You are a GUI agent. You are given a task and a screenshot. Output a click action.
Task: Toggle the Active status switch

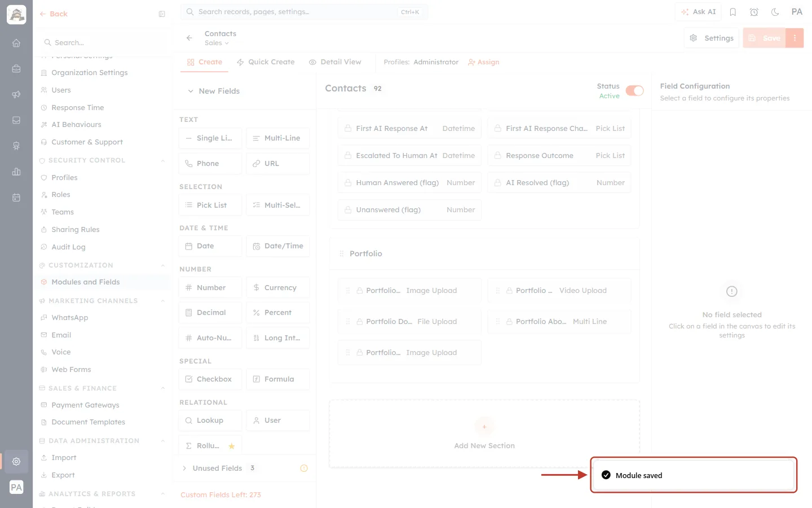pos(634,91)
